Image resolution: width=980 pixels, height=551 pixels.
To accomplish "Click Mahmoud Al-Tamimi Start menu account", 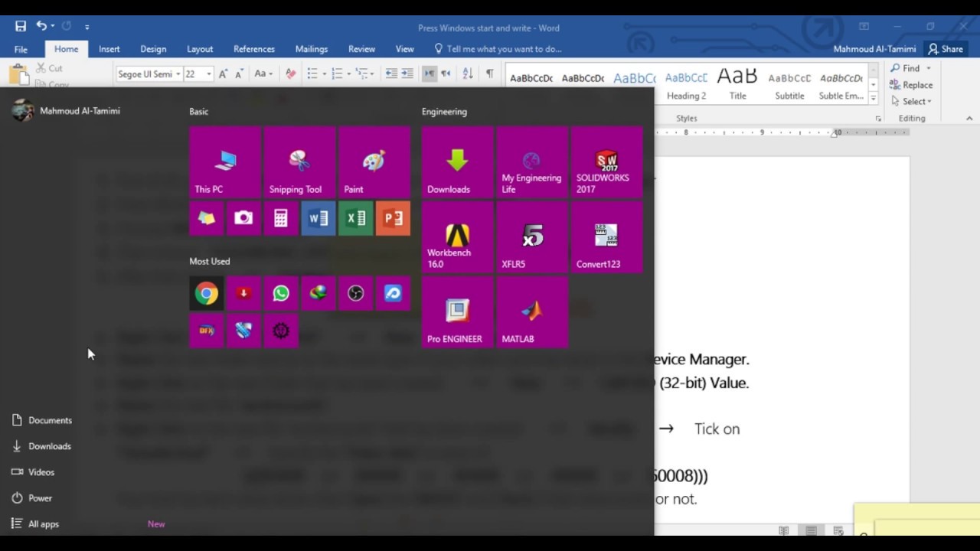I will coord(67,111).
